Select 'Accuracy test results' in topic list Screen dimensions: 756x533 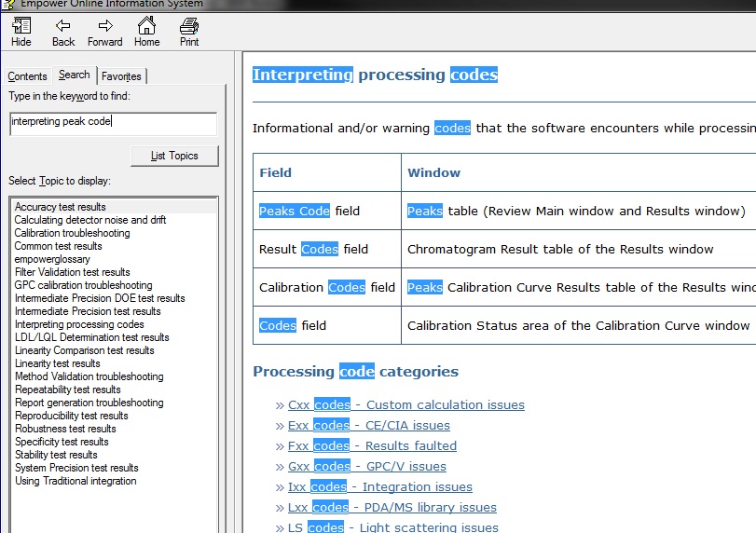[x=61, y=207]
